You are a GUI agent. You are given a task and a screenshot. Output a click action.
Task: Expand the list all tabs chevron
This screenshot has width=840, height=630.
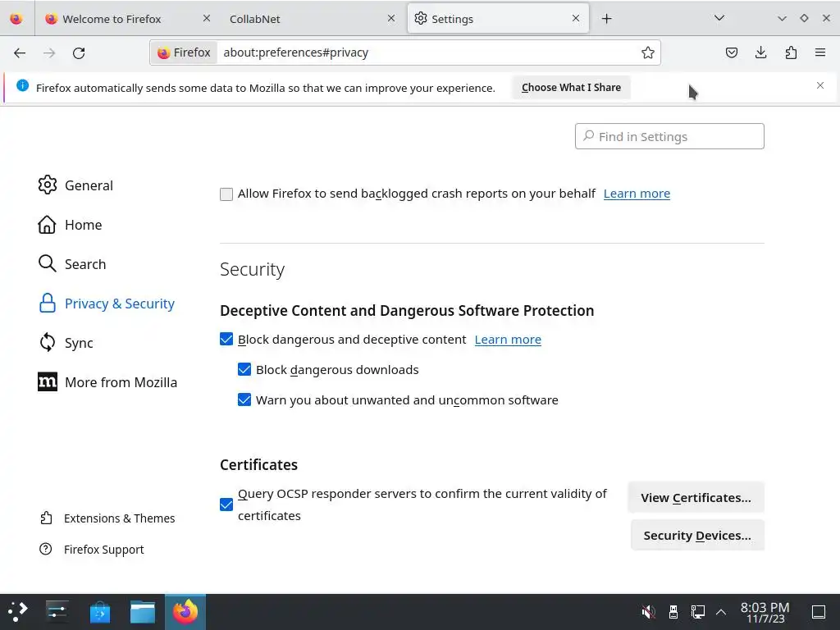[x=719, y=18]
